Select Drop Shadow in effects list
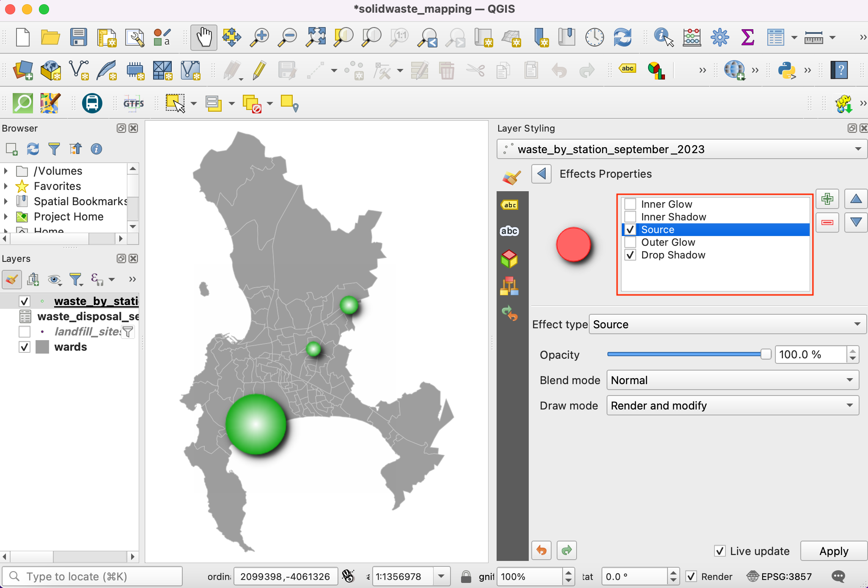Viewport: 868px width, 588px height. coord(673,255)
